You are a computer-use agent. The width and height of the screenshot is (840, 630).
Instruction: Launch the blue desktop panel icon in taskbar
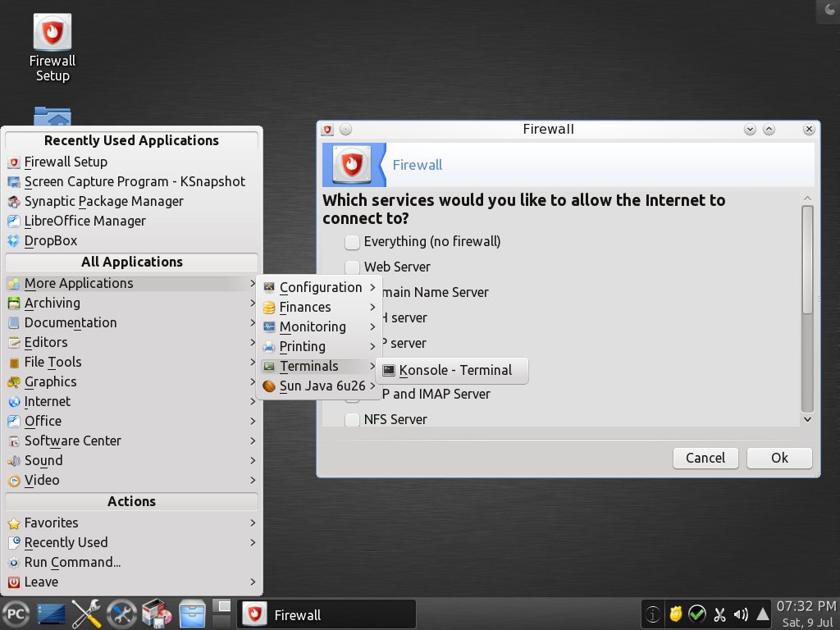pos(52,614)
